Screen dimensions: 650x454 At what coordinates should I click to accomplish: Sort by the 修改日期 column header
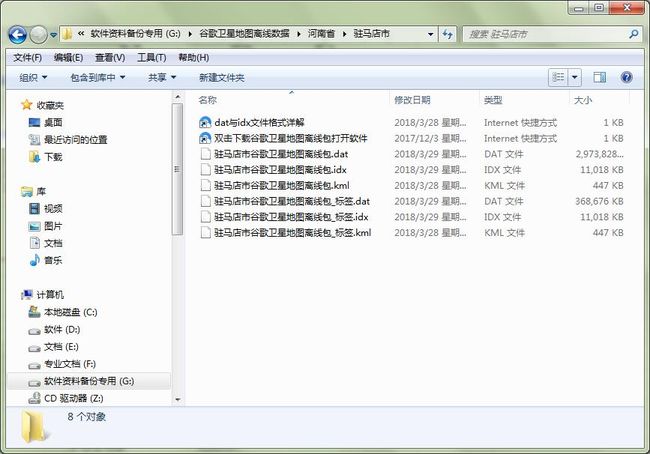coord(412,100)
